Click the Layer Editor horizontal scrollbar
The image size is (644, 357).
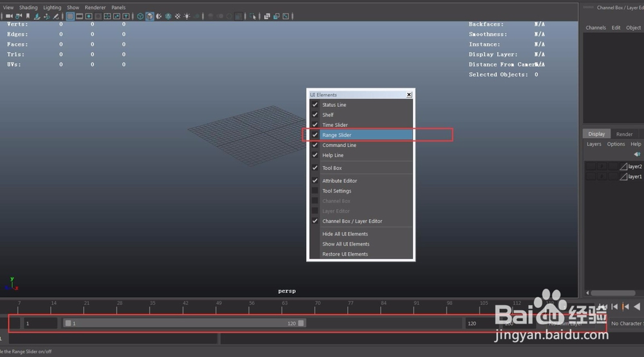click(613, 293)
